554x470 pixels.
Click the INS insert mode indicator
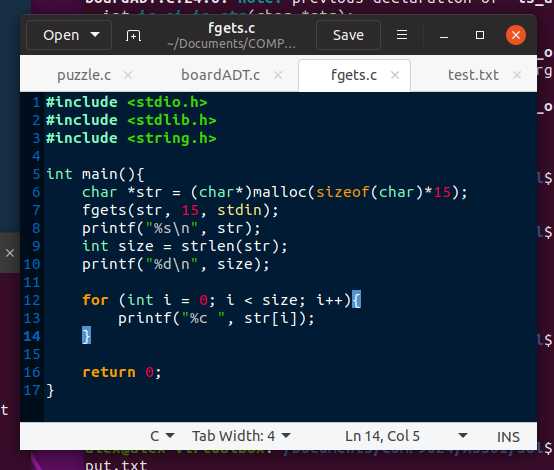coord(508,437)
